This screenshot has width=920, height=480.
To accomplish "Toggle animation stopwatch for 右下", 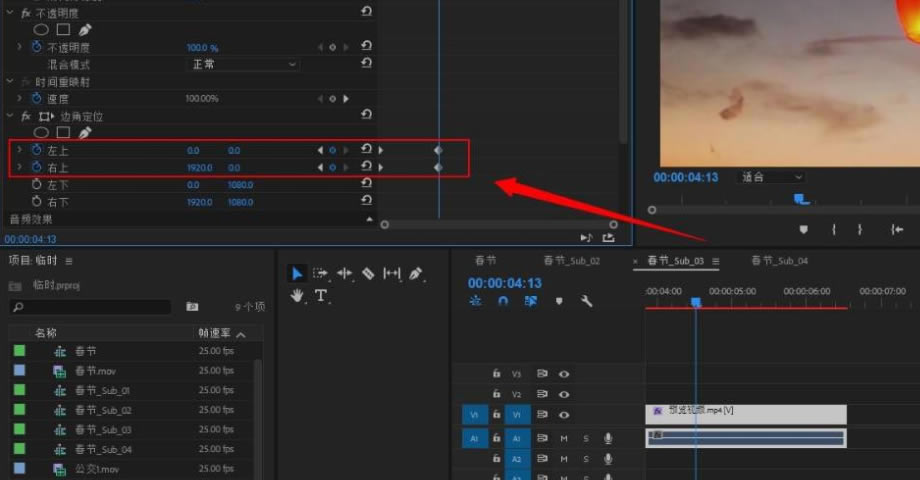I will [36, 201].
